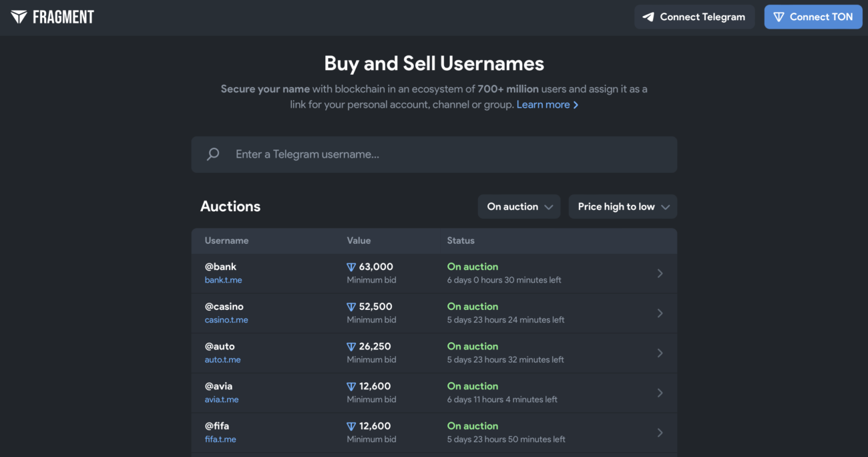Open the @bank row chevron arrow
The image size is (868, 457).
coord(660,273)
